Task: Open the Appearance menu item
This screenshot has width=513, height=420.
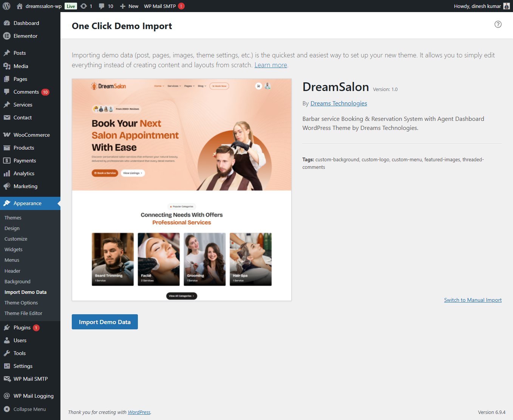Action: (x=30, y=203)
